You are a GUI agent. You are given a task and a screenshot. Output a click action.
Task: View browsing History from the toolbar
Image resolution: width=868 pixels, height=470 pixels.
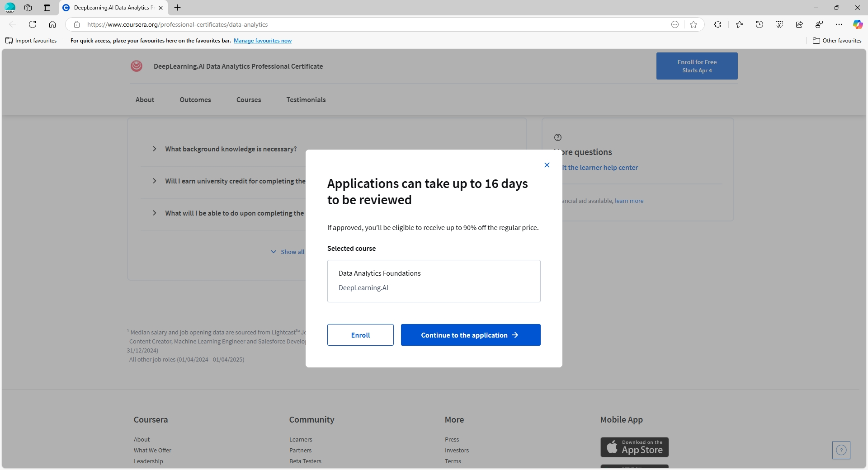(759, 24)
